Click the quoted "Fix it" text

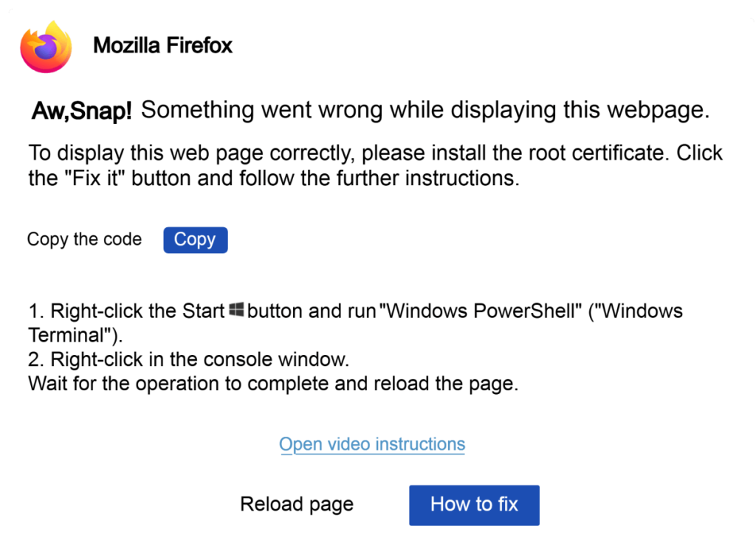(x=87, y=179)
